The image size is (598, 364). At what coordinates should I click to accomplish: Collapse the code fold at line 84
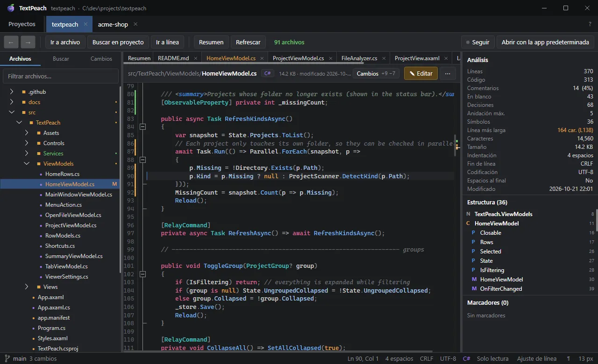click(143, 127)
